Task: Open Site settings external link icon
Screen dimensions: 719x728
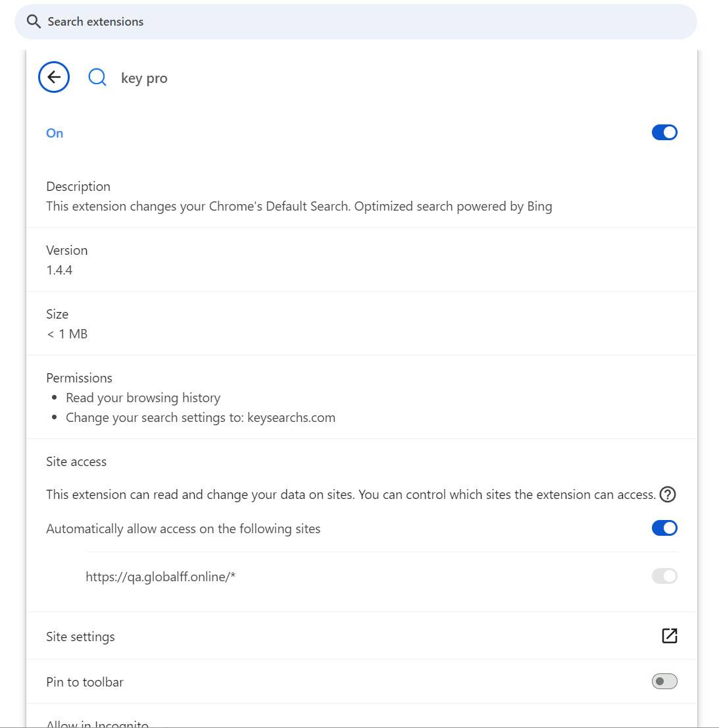Action: click(x=669, y=635)
